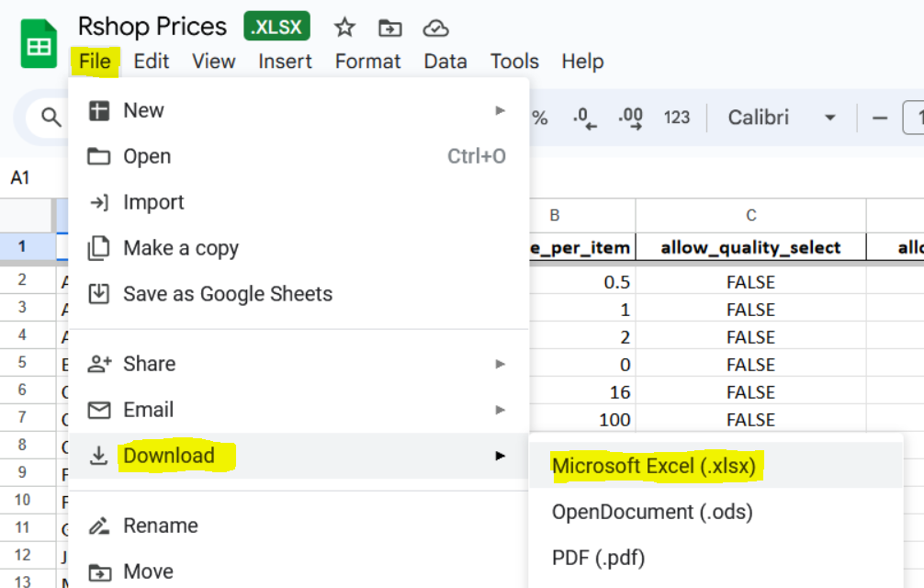Download as Microsoft Excel (.xlsx)

[653, 466]
